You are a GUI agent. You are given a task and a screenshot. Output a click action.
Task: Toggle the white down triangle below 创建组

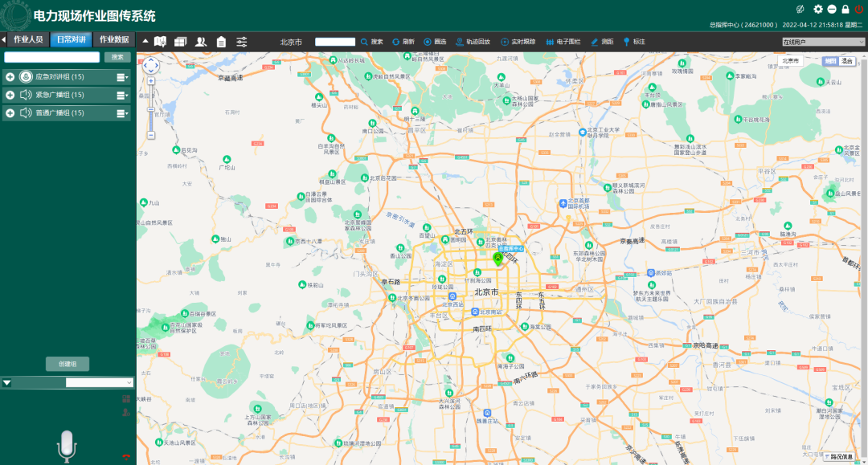(6, 382)
